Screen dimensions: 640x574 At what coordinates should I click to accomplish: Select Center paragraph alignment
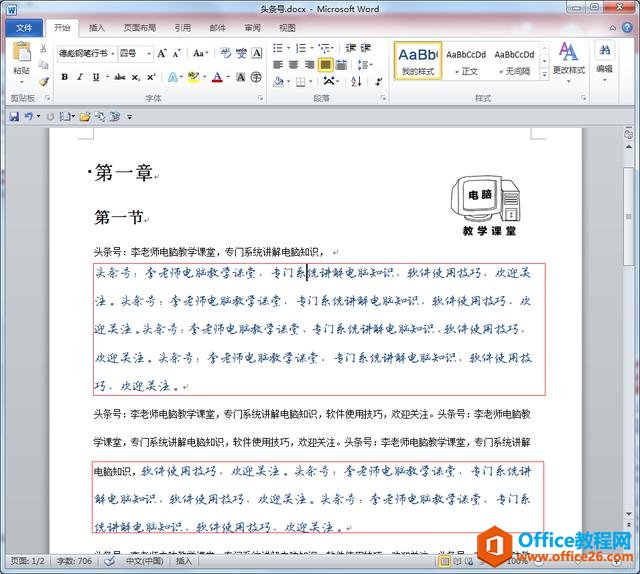tap(293, 65)
